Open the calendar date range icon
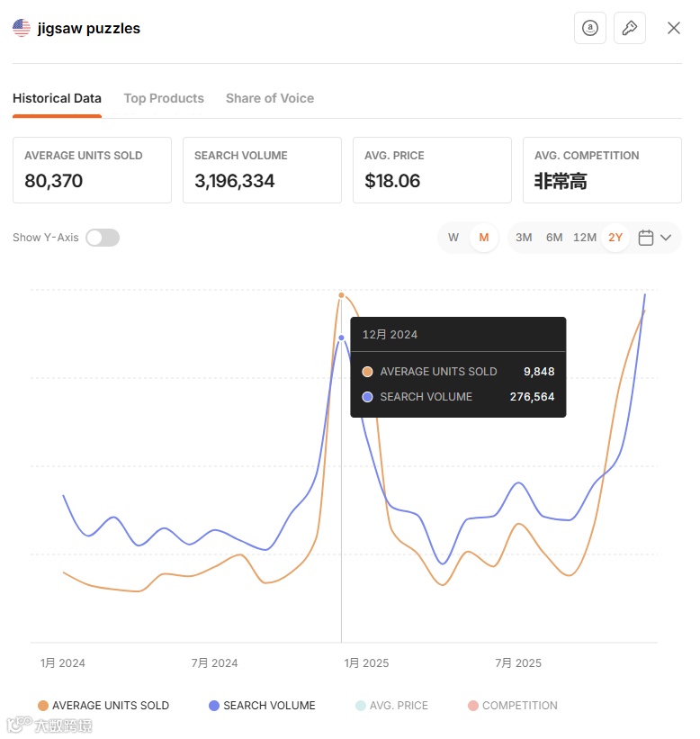The height and width of the screenshot is (739, 700). pyautogui.click(x=645, y=238)
